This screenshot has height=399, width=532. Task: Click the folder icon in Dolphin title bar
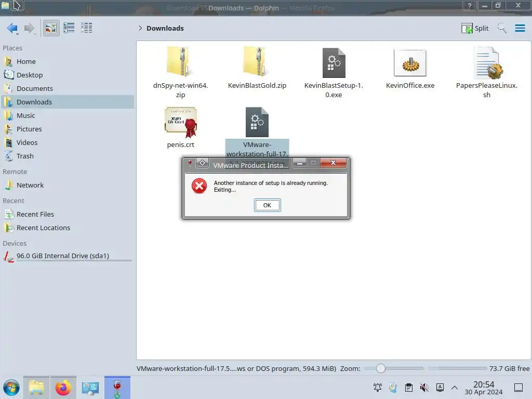coord(5,5)
